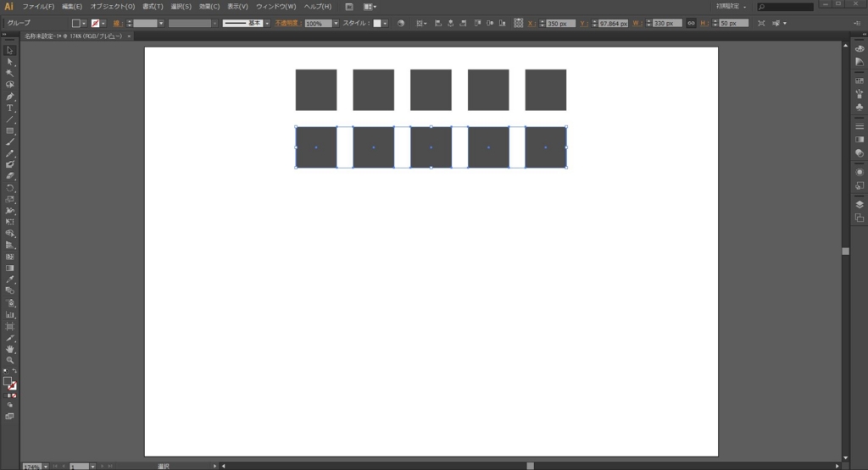
Task: Change the screen mode button
Action: pyautogui.click(x=9, y=417)
